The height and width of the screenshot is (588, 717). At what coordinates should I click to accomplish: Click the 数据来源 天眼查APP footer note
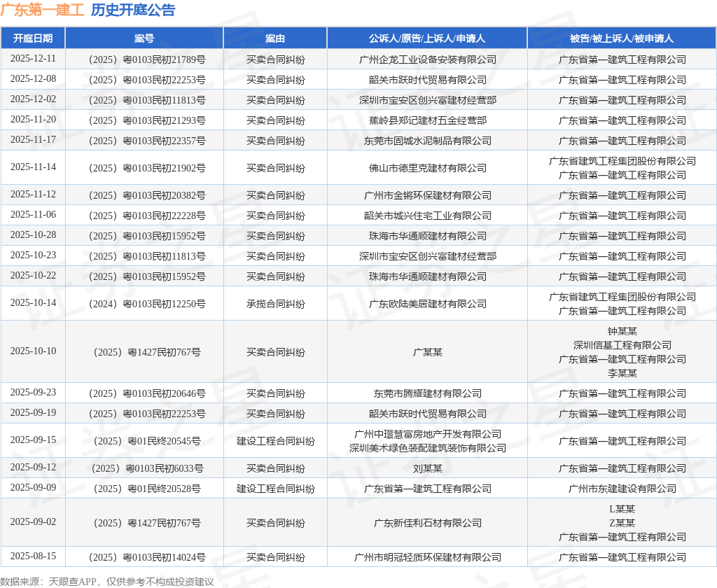(x=107, y=581)
